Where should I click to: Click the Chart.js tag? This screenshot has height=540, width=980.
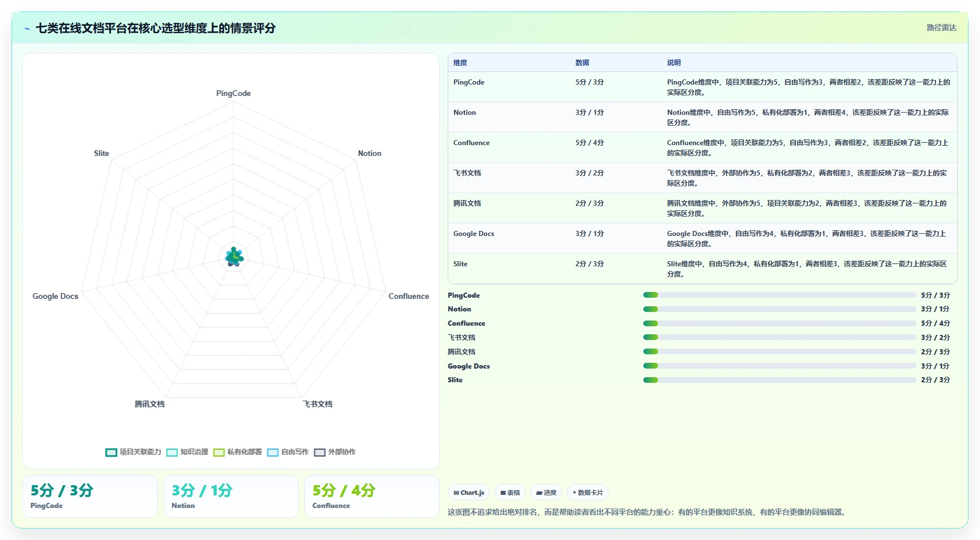point(469,493)
